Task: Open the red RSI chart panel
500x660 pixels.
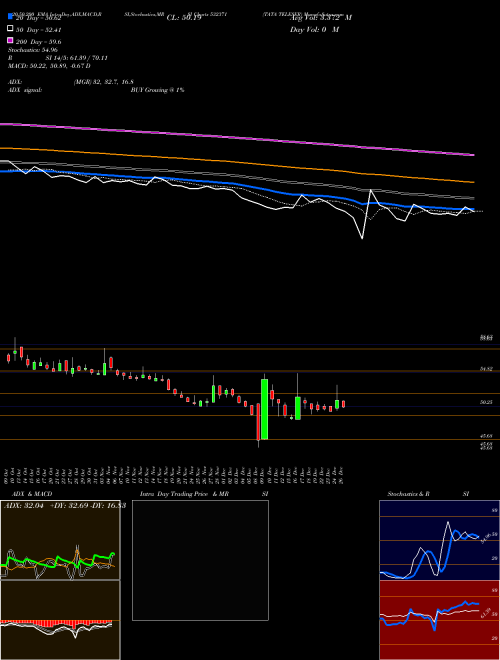Action: coord(439,620)
